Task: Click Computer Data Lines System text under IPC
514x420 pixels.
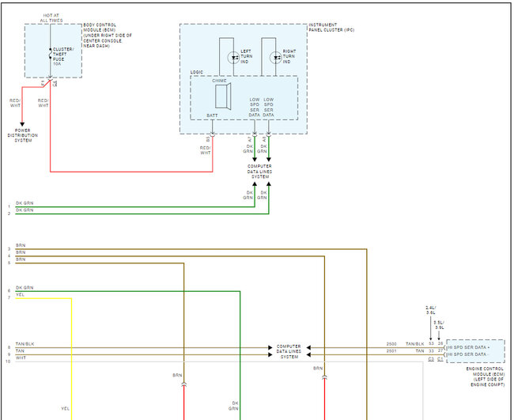Action: 259,172
